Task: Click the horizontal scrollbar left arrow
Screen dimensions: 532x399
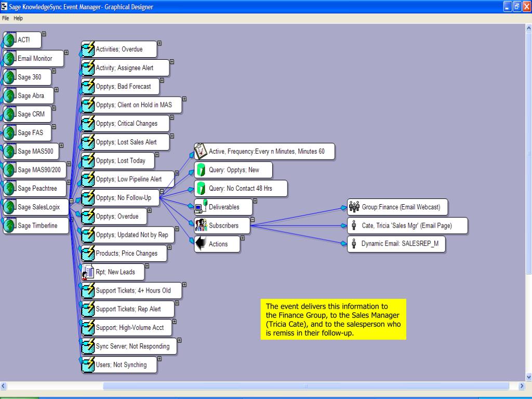Action: tap(4, 386)
